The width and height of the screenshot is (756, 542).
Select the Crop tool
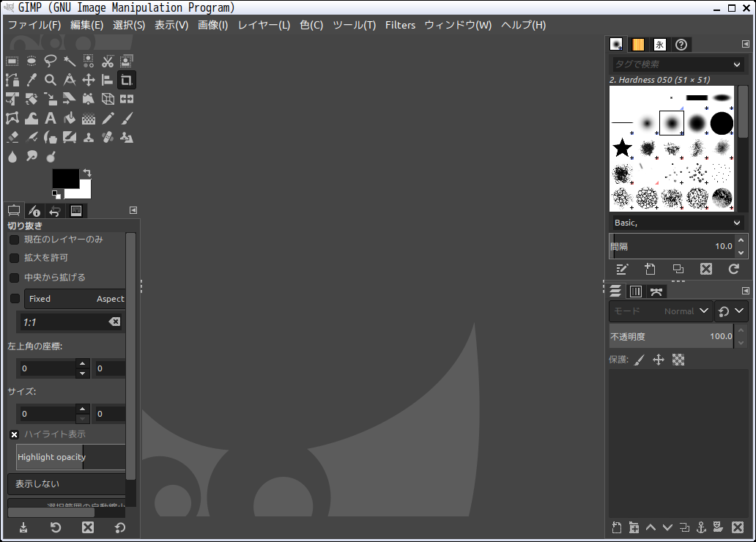126,80
